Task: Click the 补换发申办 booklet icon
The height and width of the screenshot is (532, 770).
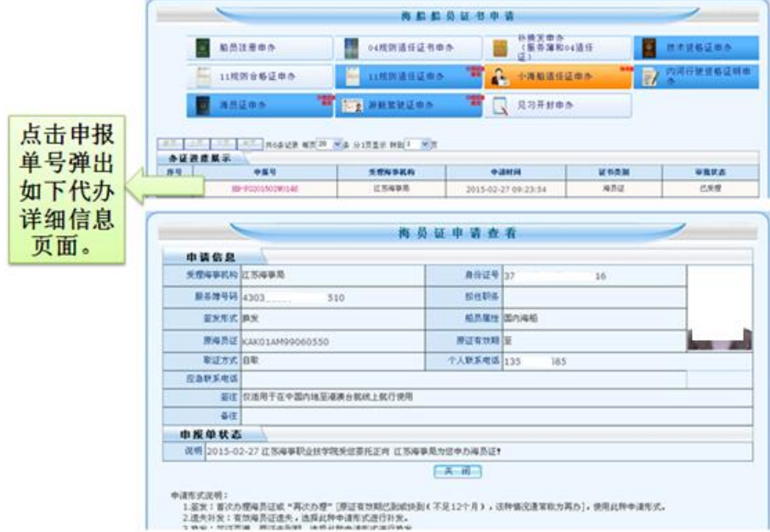Action: [500, 48]
